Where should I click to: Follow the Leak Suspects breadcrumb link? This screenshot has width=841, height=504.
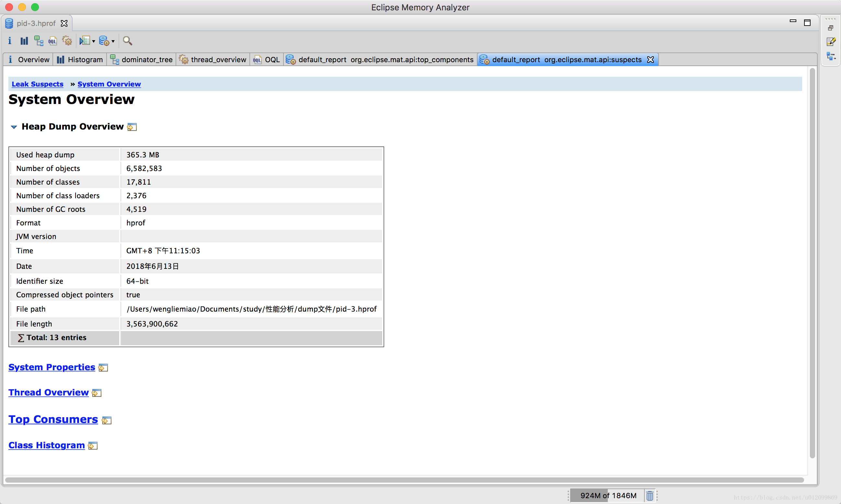[37, 84]
